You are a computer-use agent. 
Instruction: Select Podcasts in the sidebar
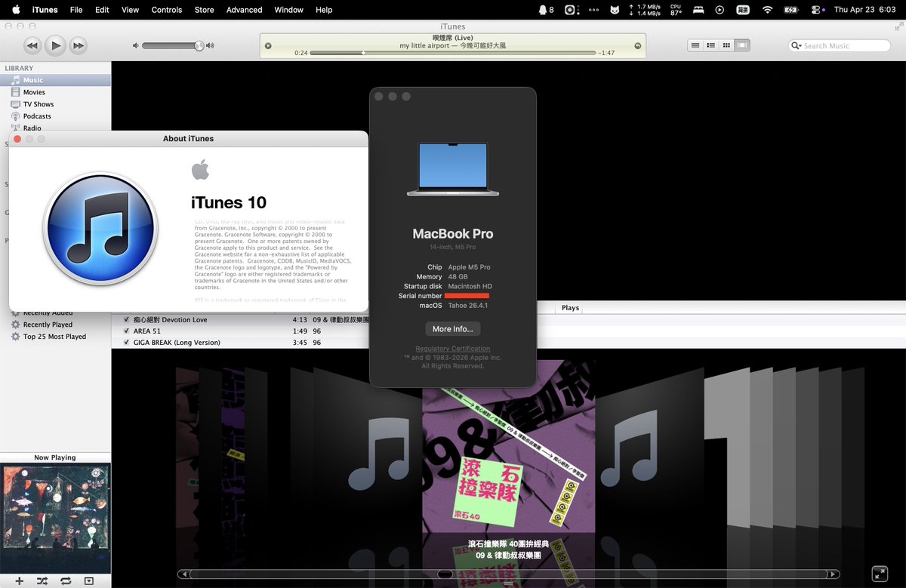coord(55,116)
